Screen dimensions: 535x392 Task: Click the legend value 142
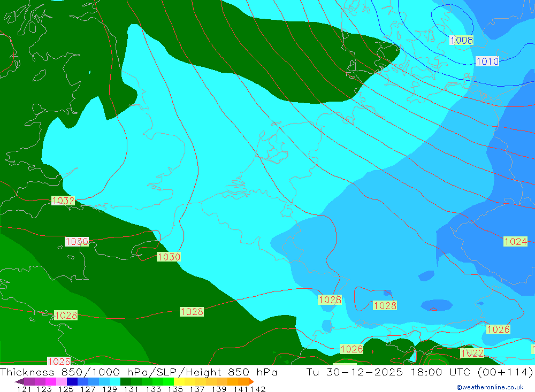click(258, 389)
